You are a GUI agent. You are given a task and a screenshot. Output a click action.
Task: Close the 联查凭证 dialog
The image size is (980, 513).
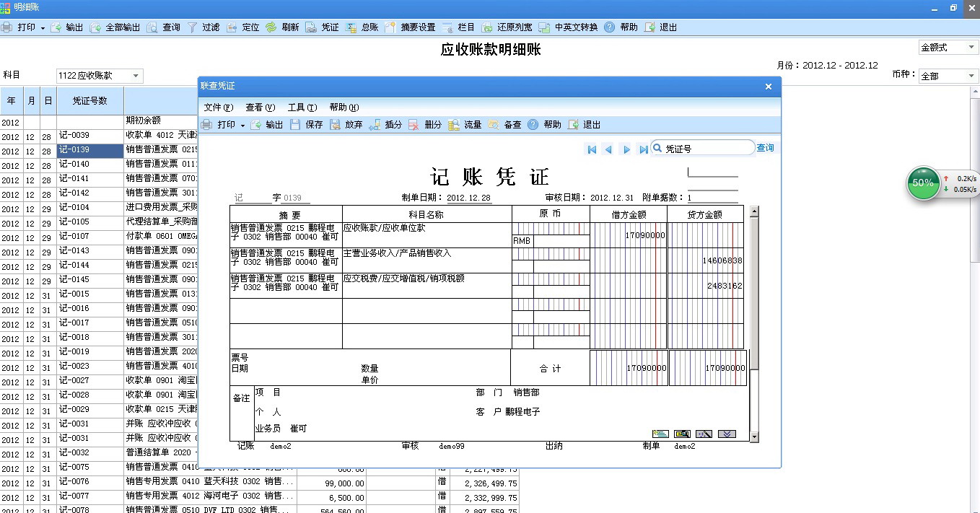(769, 87)
